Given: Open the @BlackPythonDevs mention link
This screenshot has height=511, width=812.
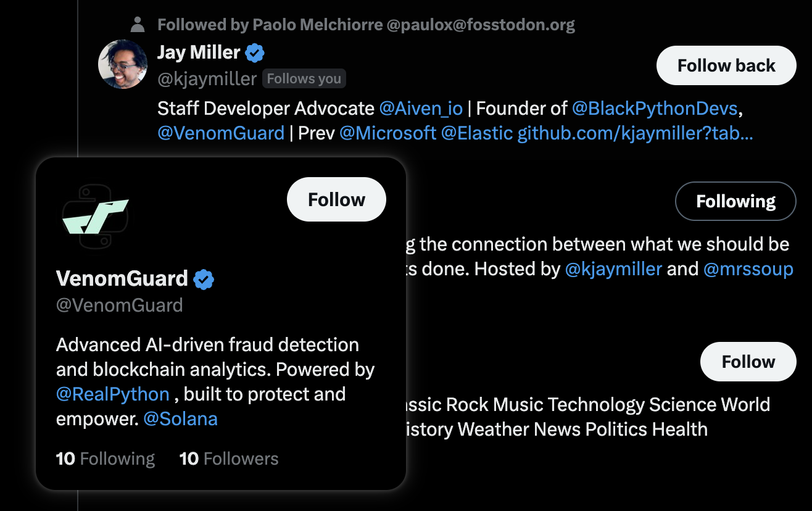Looking at the screenshot, I should pos(655,109).
